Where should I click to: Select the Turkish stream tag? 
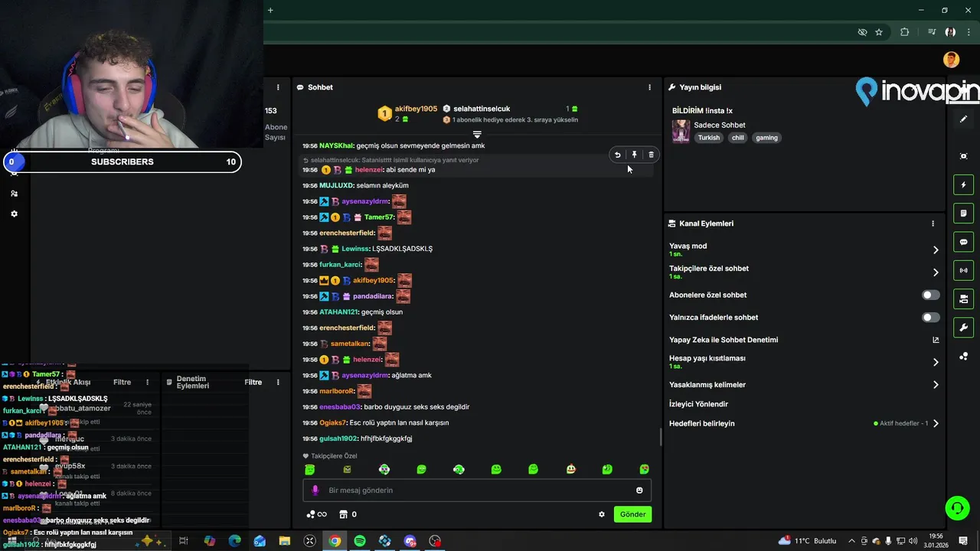coord(708,138)
